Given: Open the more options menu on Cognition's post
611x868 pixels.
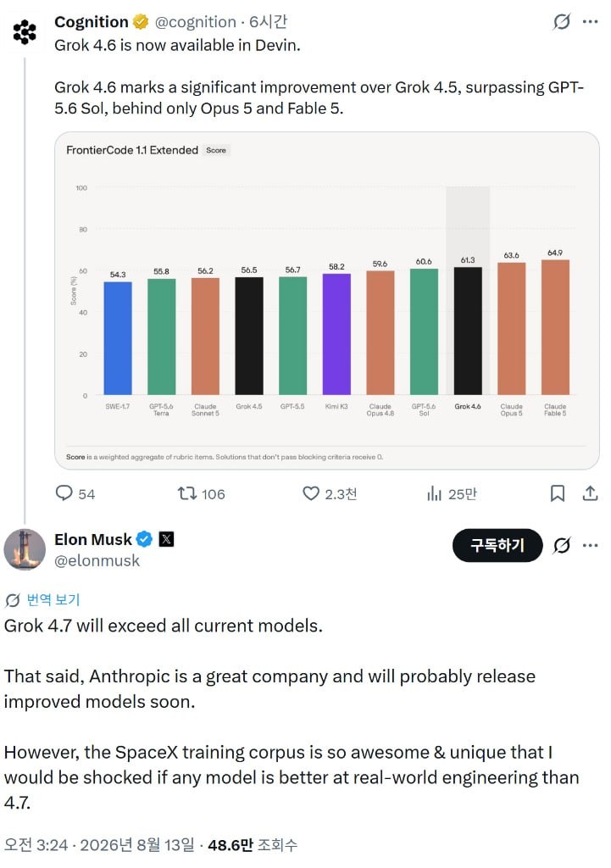Looking at the screenshot, I should [x=591, y=21].
